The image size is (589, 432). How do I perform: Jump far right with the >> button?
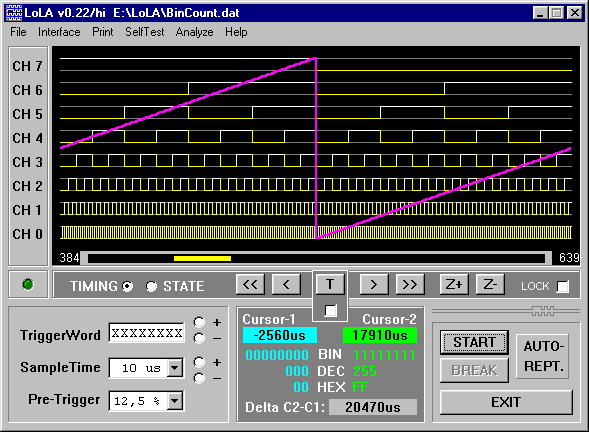tap(410, 285)
